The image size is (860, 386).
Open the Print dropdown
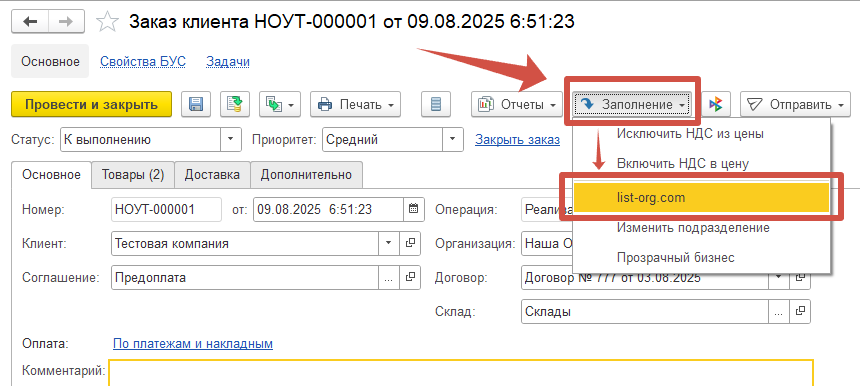(355, 104)
